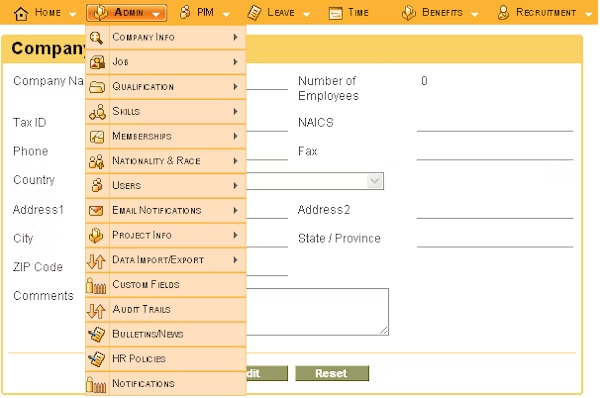600x398 pixels.
Task: Click the Recruitment person icon in top bar
Action: click(504, 13)
